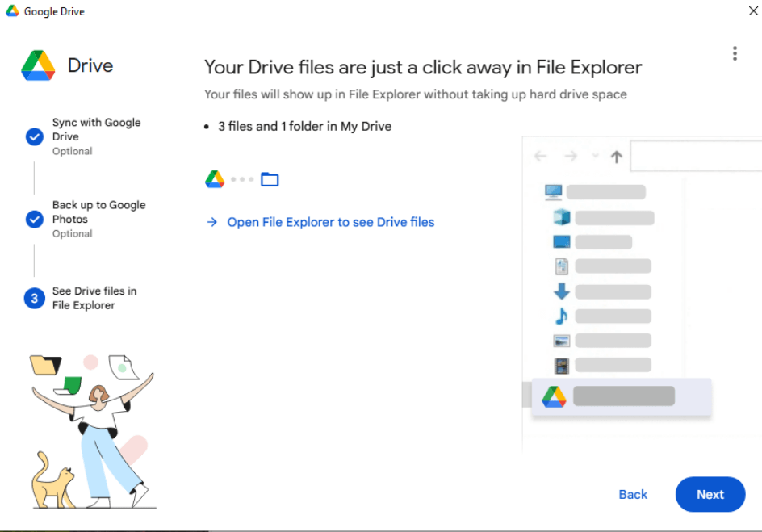Click the step 3 number circle

pyautogui.click(x=34, y=299)
